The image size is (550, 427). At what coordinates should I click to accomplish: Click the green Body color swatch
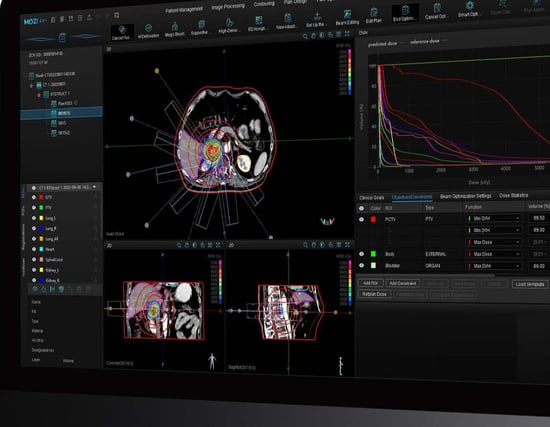coord(374,254)
